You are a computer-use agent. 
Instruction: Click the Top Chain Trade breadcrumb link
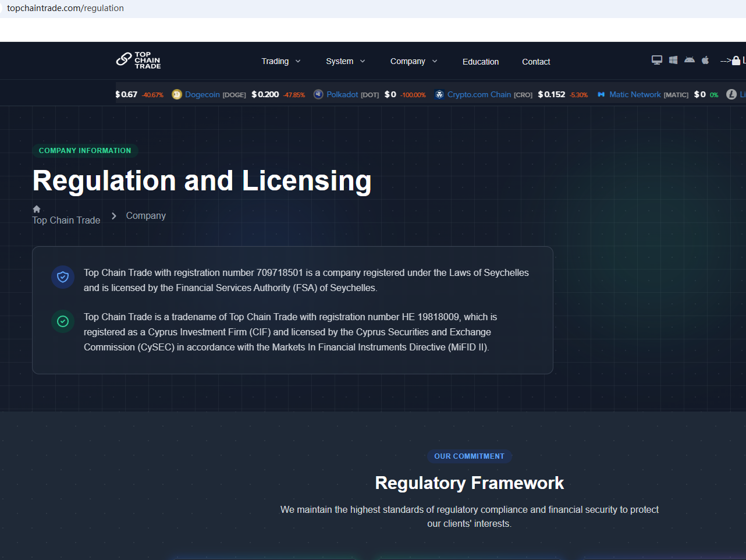coord(66,220)
